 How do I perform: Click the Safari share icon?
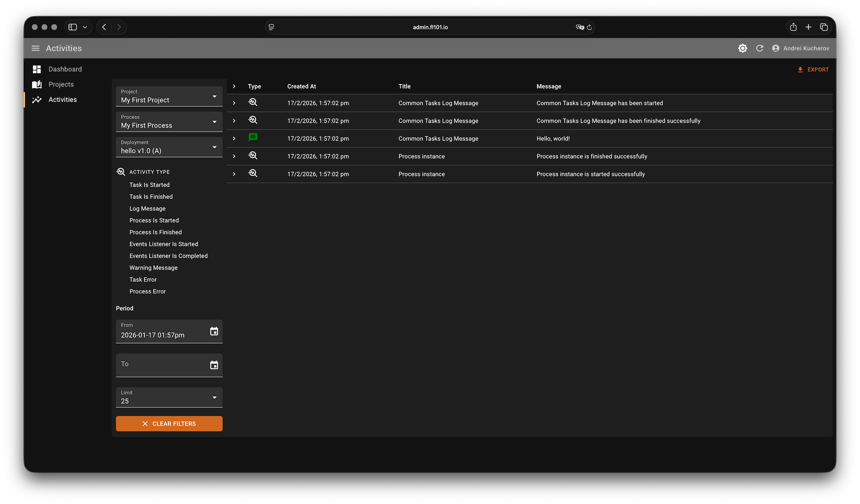(x=793, y=27)
